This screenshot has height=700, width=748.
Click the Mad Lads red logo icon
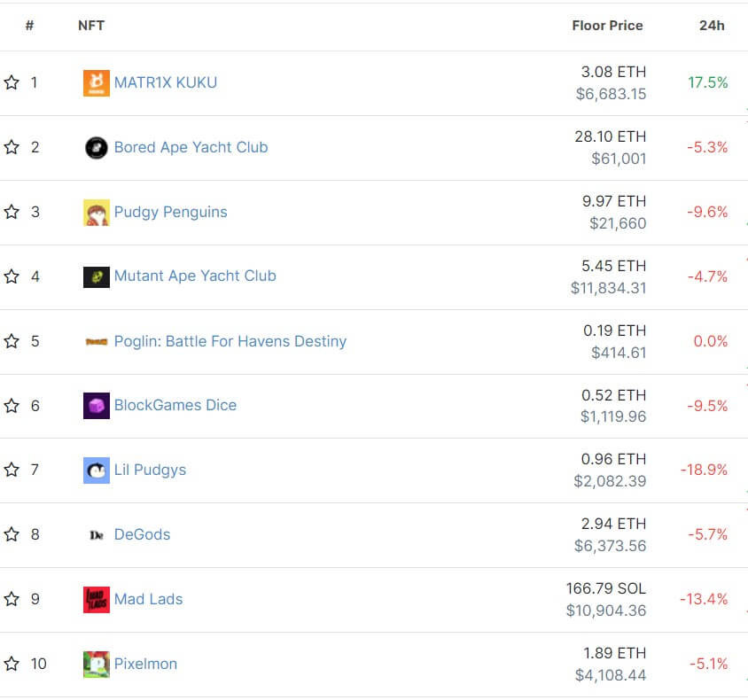tap(97, 600)
